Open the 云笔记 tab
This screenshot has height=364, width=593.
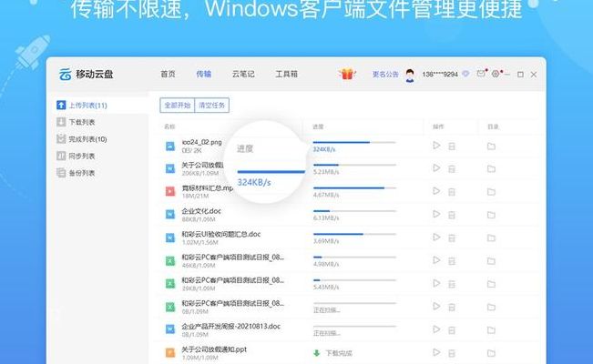(243, 74)
